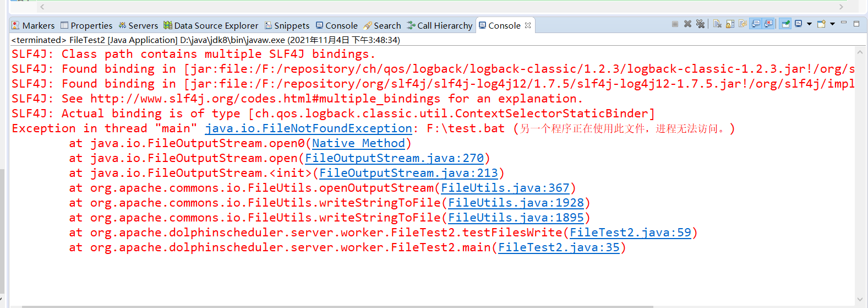
Task: Expand the Open Console dropdown arrow
Action: 832,24
